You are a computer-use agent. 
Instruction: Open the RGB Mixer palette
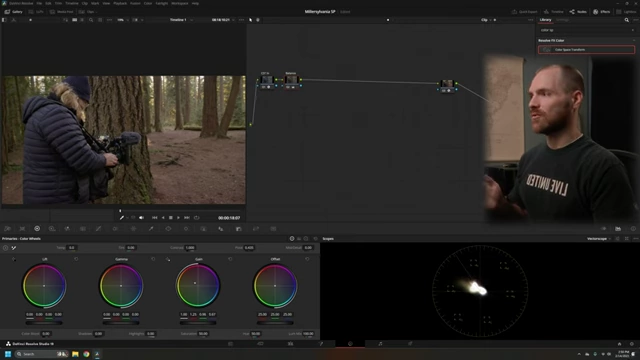tap(67, 229)
